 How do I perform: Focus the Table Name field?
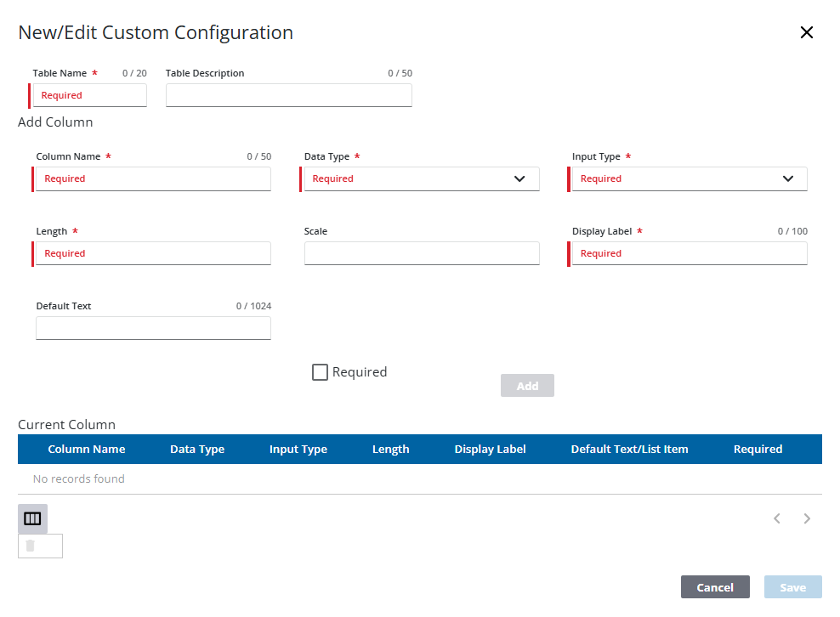click(89, 95)
